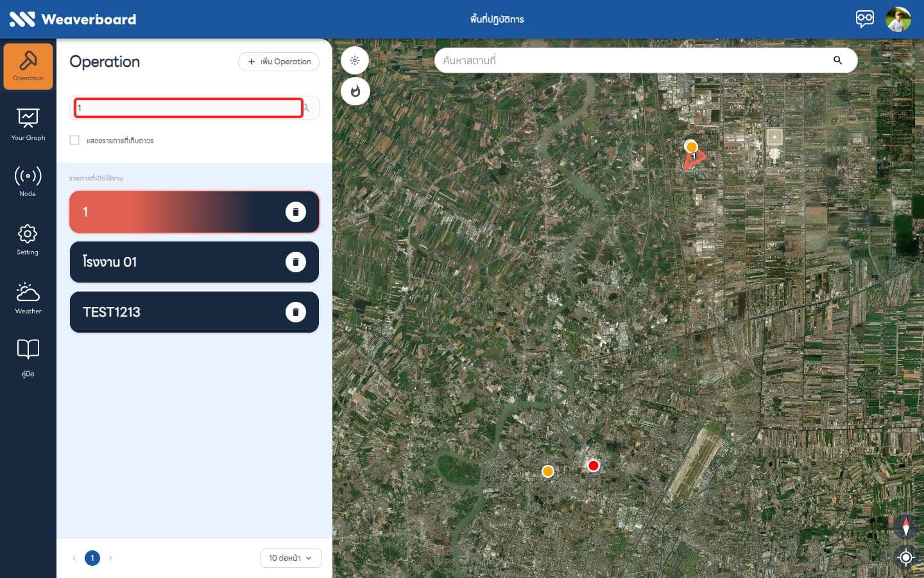This screenshot has height=578, width=924.
Task: Click the red marker on the map
Action: tap(594, 466)
